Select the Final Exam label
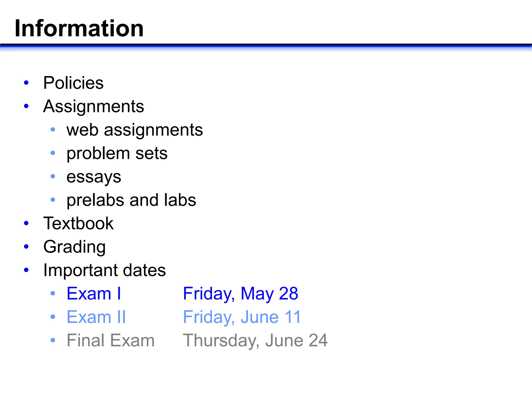Image resolution: width=532 pixels, height=399 pixels. point(111,341)
